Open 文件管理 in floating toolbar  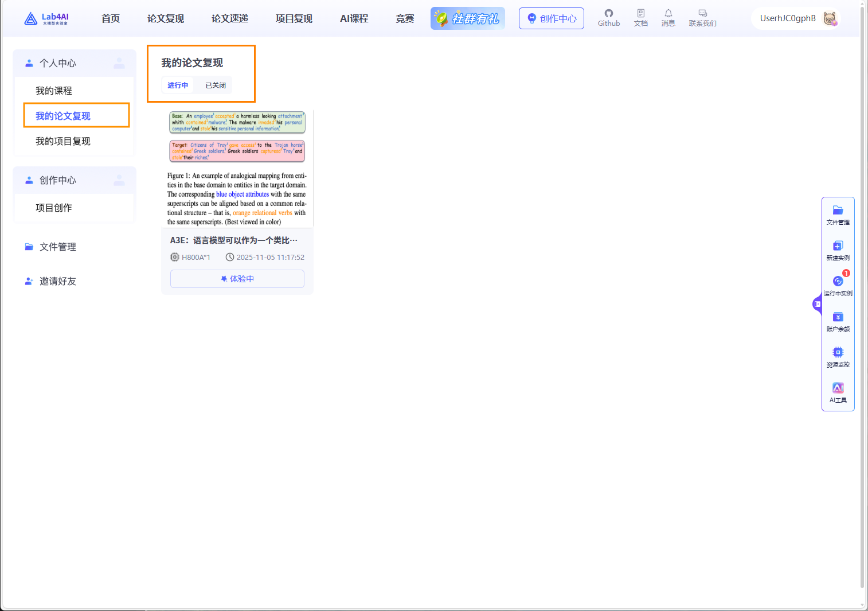pyautogui.click(x=838, y=215)
